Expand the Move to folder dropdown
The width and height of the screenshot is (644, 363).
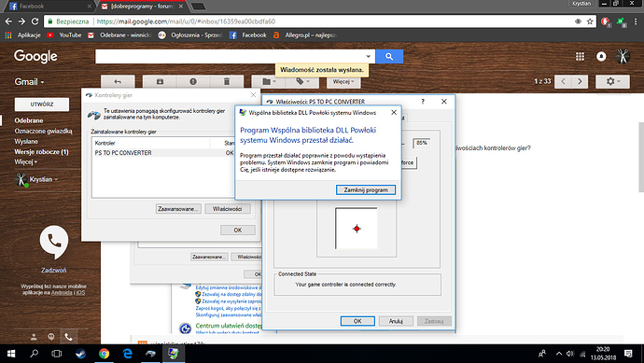[x=269, y=82]
